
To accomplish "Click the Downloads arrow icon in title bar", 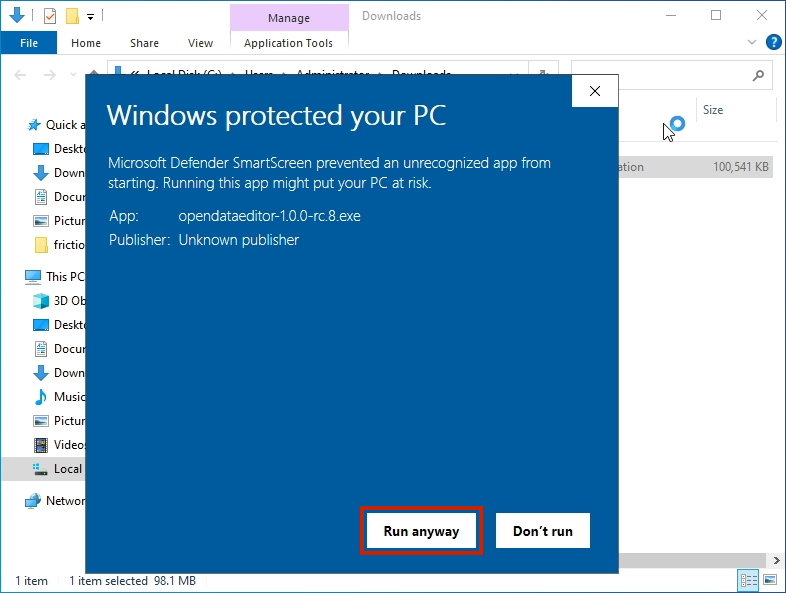I will point(17,16).
